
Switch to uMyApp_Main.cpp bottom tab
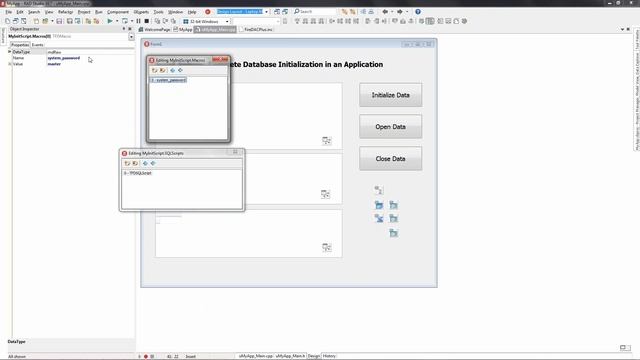tap(256, 356)
